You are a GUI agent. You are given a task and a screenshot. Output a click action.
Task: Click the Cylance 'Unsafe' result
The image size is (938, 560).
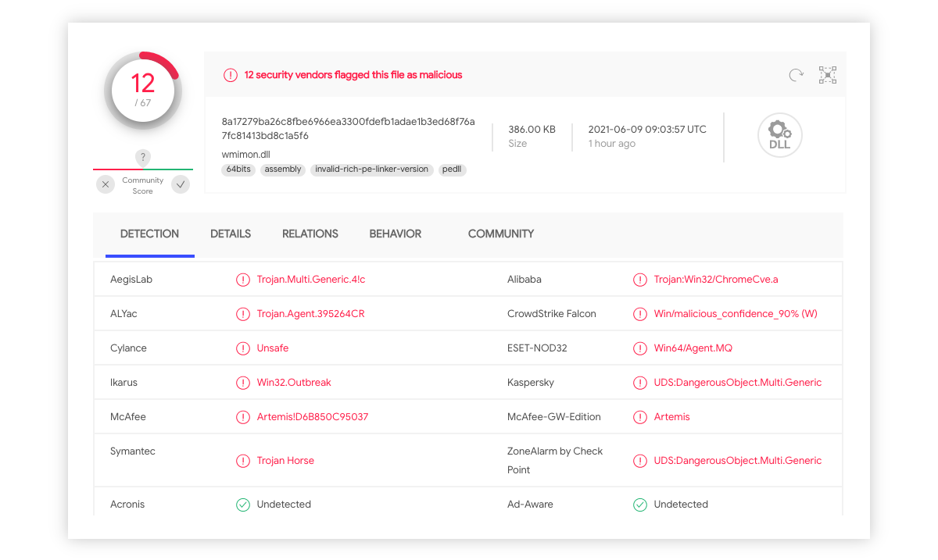pos(273,348)
